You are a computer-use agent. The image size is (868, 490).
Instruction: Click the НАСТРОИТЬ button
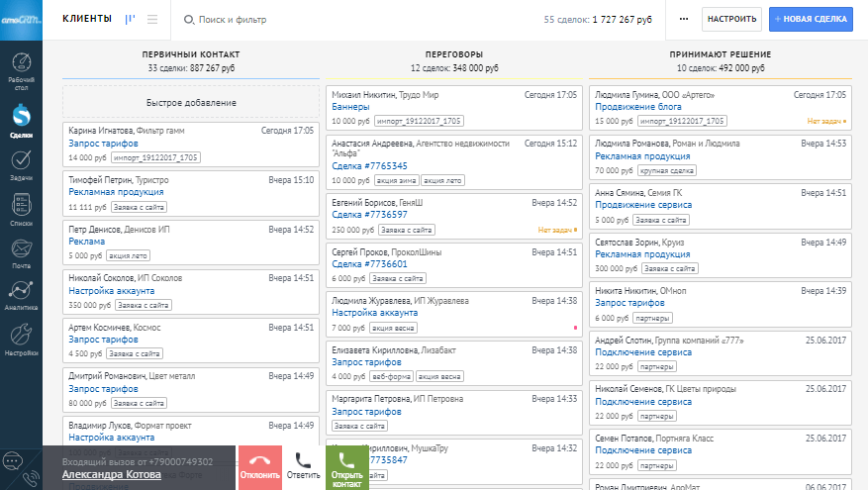coord(731,19)
